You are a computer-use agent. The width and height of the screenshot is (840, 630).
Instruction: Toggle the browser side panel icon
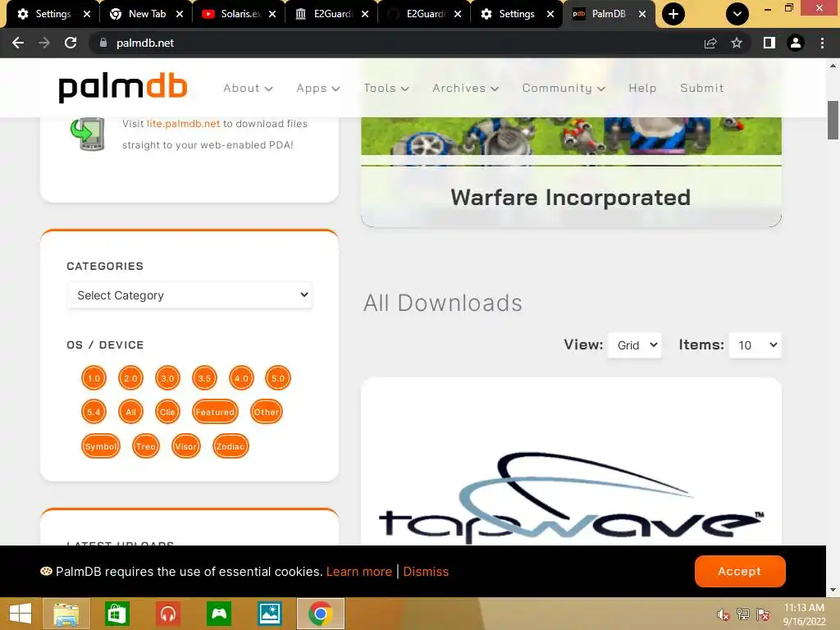coord(769,43)
